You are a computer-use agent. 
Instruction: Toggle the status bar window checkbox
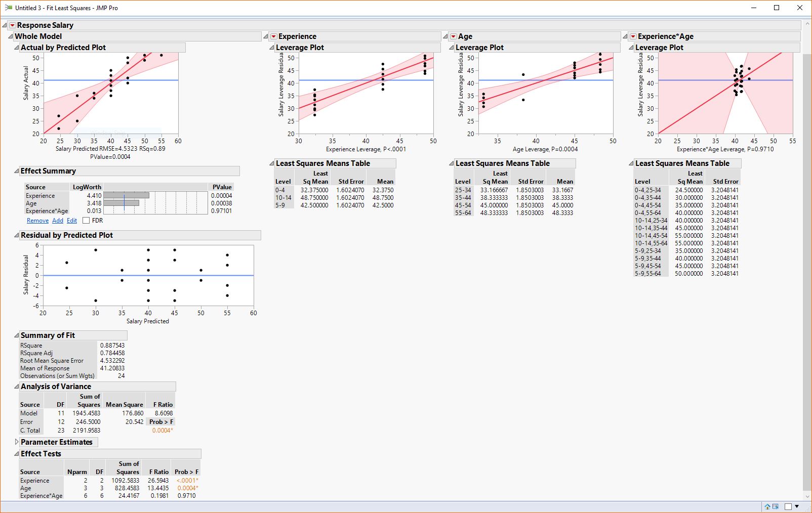coord(788,506)
